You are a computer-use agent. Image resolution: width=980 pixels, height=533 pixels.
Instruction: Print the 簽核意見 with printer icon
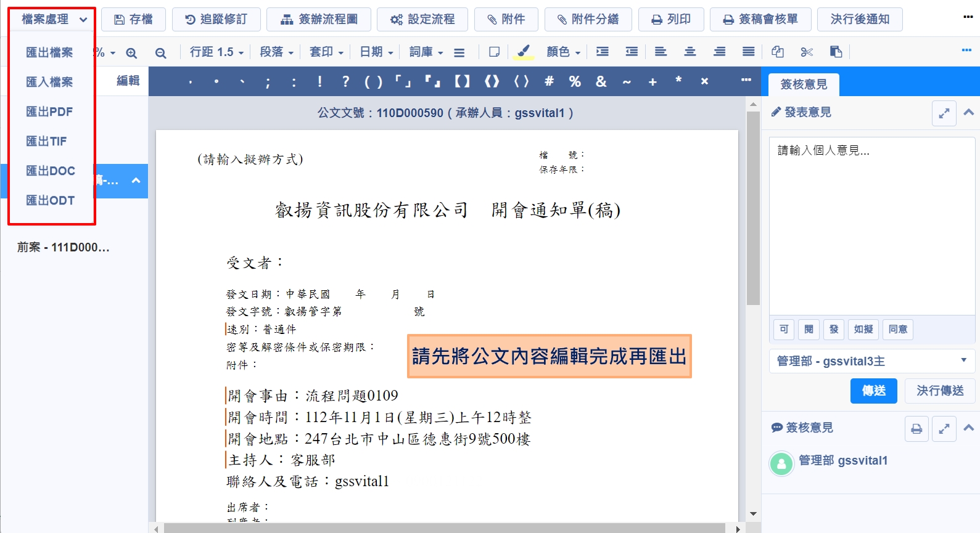(x=916, y=429)
